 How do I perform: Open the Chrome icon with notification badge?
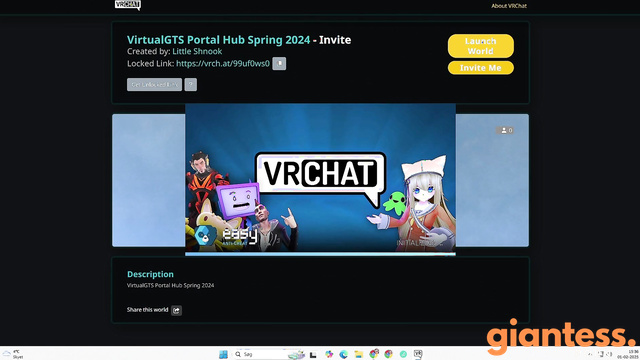click(x=373, y=354)
